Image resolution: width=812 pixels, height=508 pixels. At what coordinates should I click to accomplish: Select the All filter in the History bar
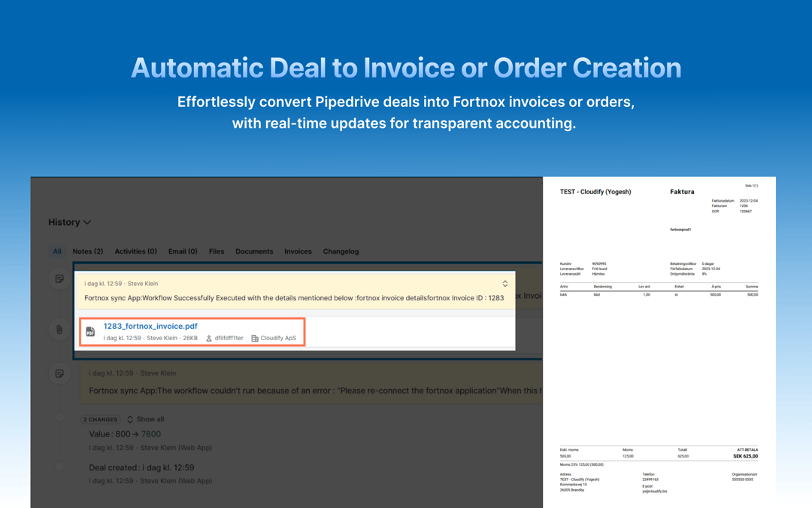[x=57, y=251]
